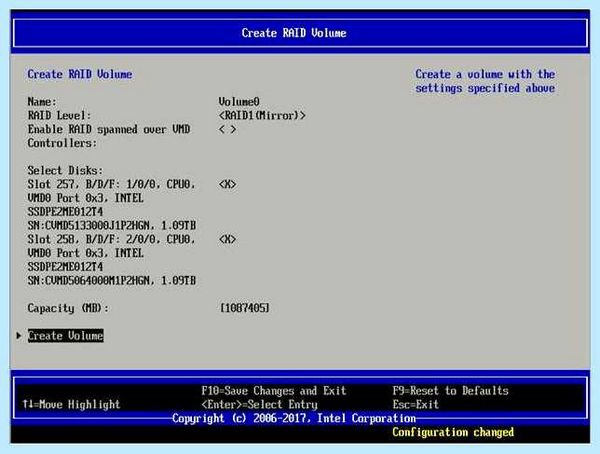Edit the Volume0 name field
This screenshot has width=600, height=454.
click(239, 102)
